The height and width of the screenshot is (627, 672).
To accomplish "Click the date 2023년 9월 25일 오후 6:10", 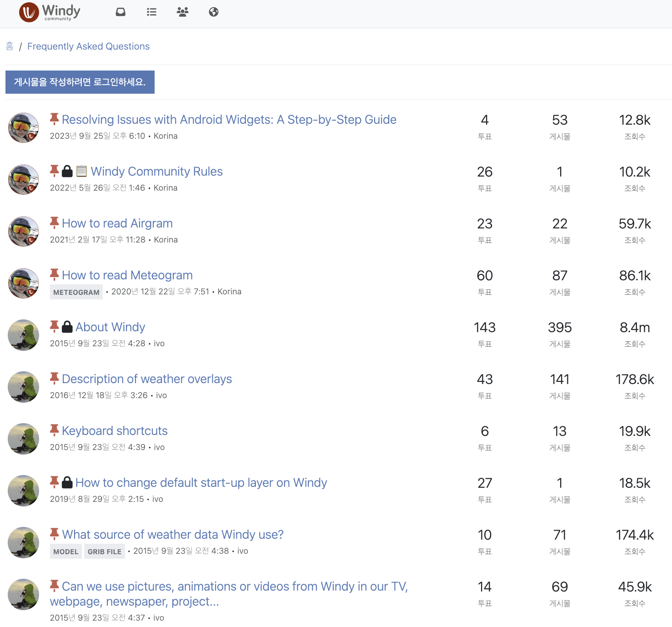I will 97,136.
